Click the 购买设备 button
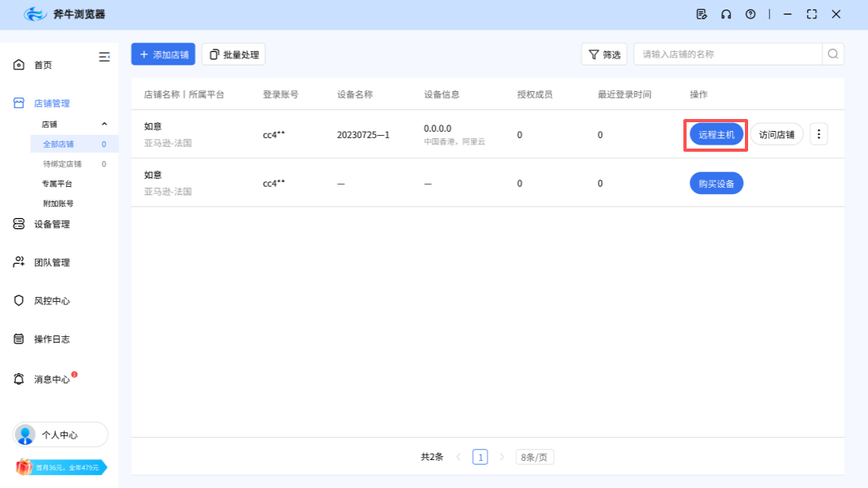The height and width of the screenshot is (488, 868). (x=715, y=183)
